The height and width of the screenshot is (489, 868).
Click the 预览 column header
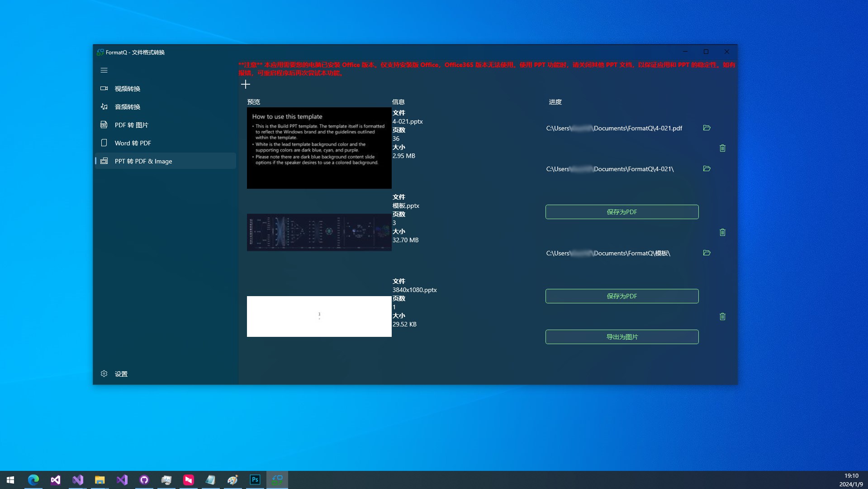coord(254,102)
